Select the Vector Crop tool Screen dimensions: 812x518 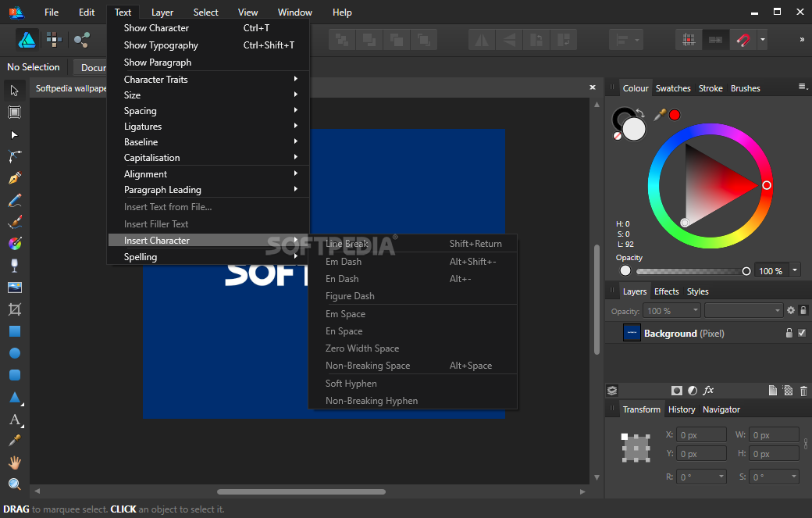tap(15, 309)
